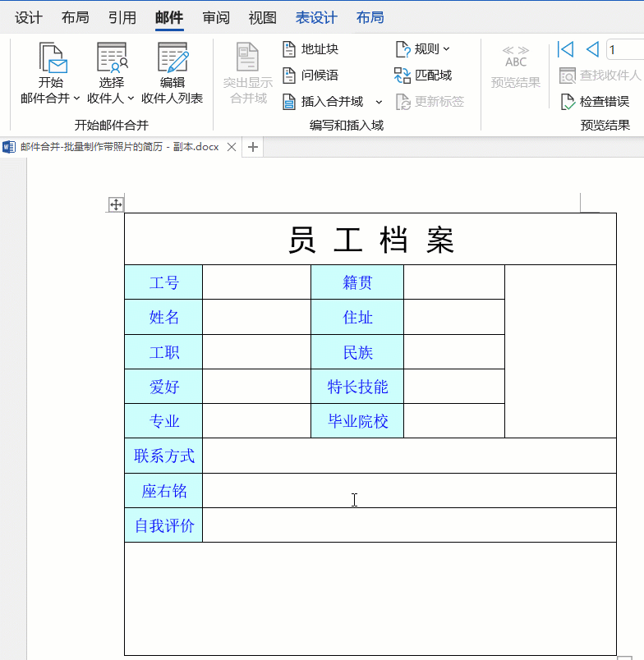Screen dimensions: 644x660
Task: Click the table move handle
Action: (x=116, y=204)
